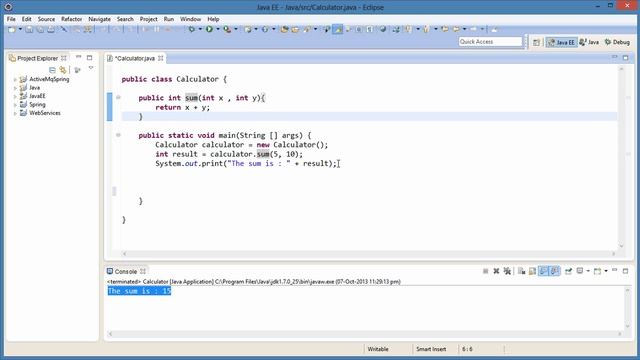
Task: Expand the ActiveMqSpring project node
Action: (x=15, y=80)
